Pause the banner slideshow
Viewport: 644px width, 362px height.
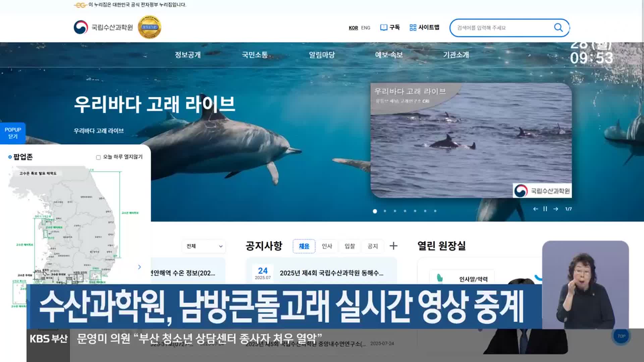point(545,209)
